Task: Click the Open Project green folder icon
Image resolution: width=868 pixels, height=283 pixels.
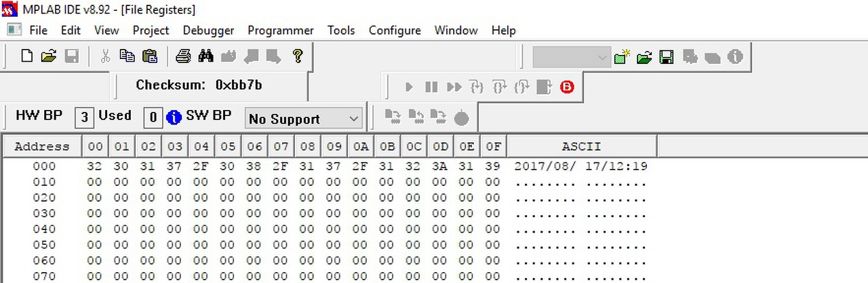Action: coord(644,57)
